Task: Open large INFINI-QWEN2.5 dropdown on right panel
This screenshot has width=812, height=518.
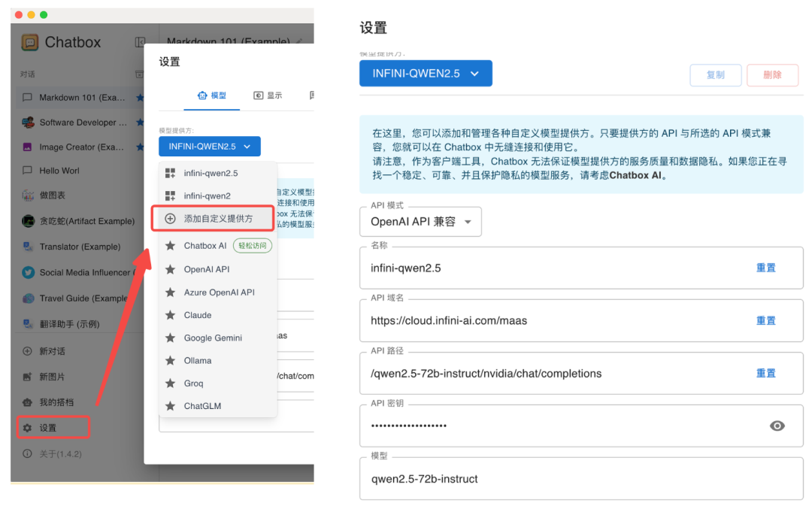Action: [x=426, y=74]
